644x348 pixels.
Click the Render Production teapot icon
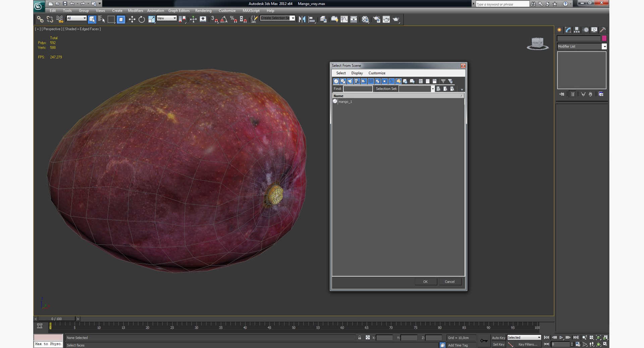point(396,19)
